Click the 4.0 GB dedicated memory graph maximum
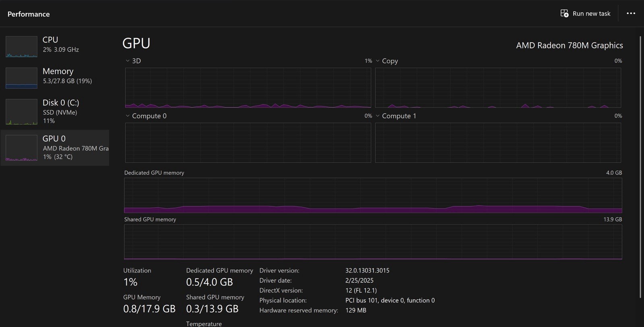The height and width of the screenshot is (327, 644). tap(614, 173)
